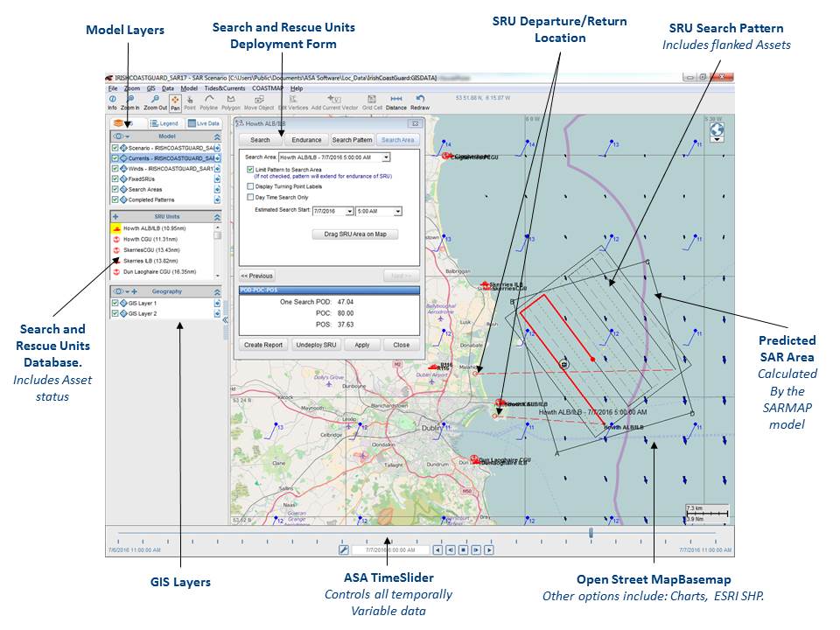Select the Info tool in the toolbar
Screen dimensions: 840x630
[x=112, y=103]
